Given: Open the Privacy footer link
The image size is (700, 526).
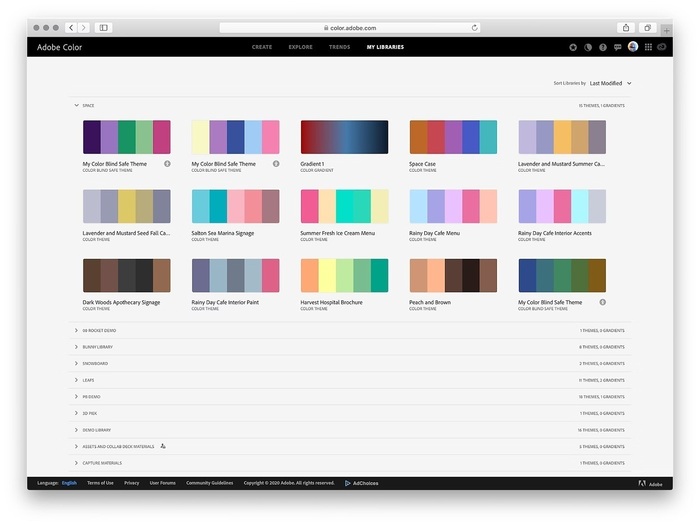Looking at the screenshot, I should coord(132,483).
